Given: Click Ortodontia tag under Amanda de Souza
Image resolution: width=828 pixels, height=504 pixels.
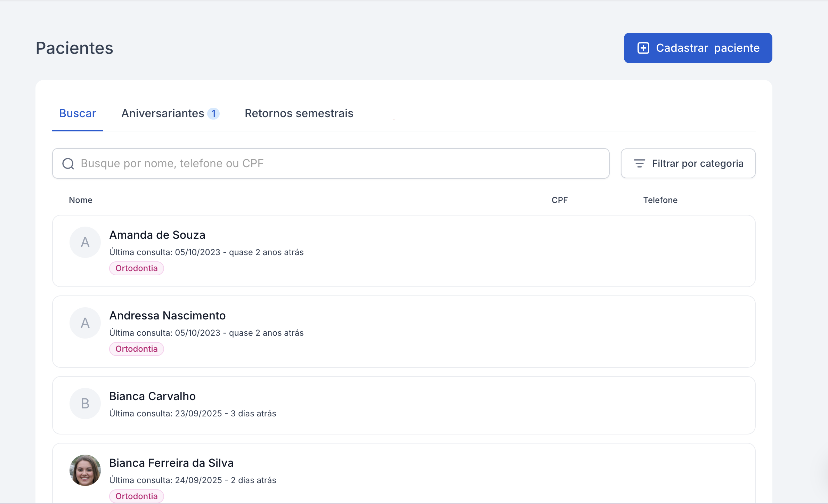Looking at the screenshot, I should [x=136, y=268].
